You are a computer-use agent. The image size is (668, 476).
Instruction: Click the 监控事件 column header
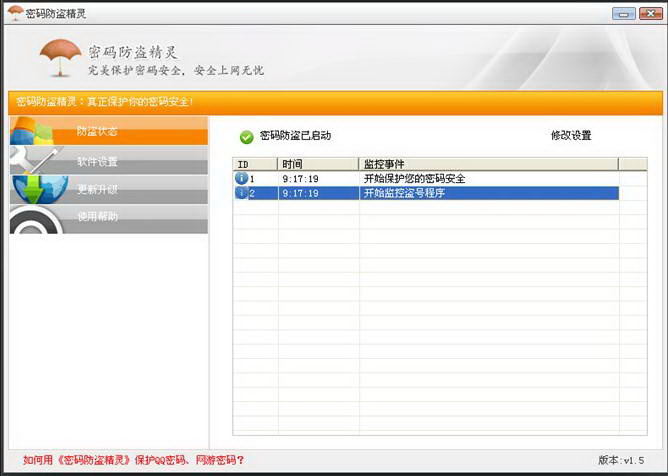coord(488,164)
